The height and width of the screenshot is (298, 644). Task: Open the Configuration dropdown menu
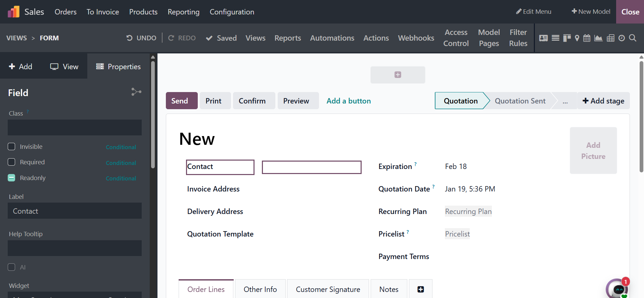click(x=232, y=12)
